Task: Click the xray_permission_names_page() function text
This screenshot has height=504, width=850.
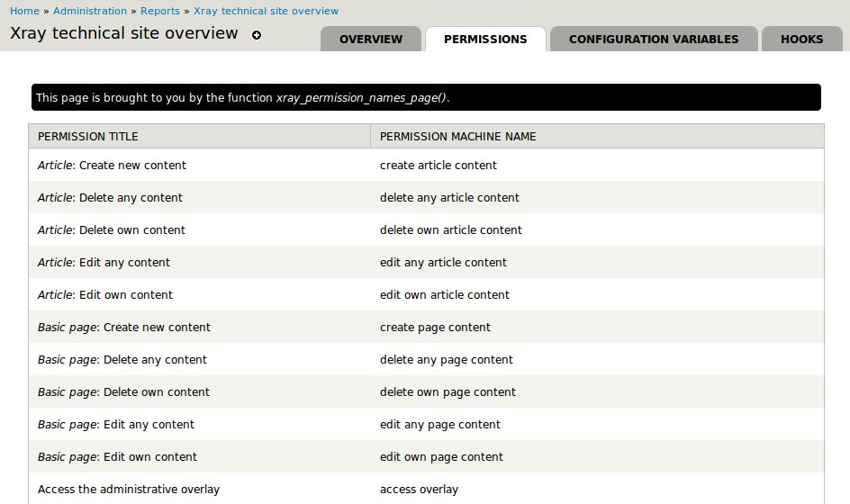Action: pos(362,98)
